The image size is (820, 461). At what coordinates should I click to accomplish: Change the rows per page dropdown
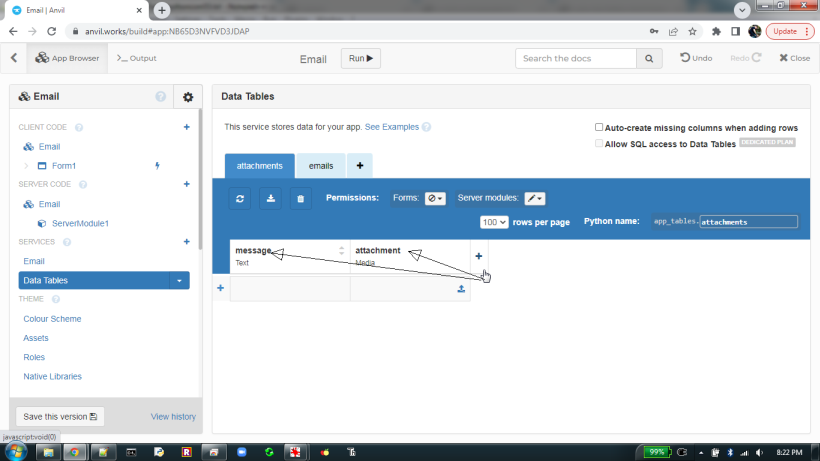(494, 222)
